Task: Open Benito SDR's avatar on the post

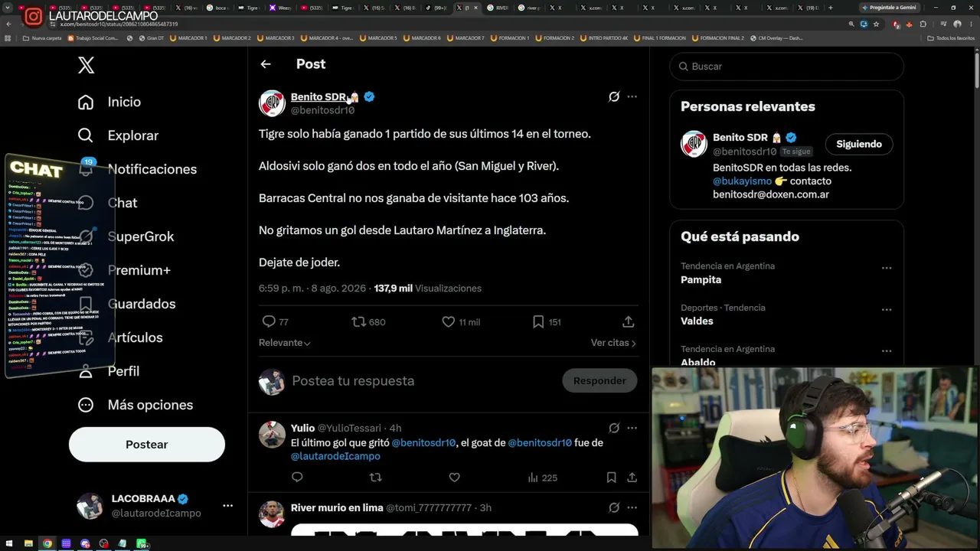Action: tap(272, 103)
